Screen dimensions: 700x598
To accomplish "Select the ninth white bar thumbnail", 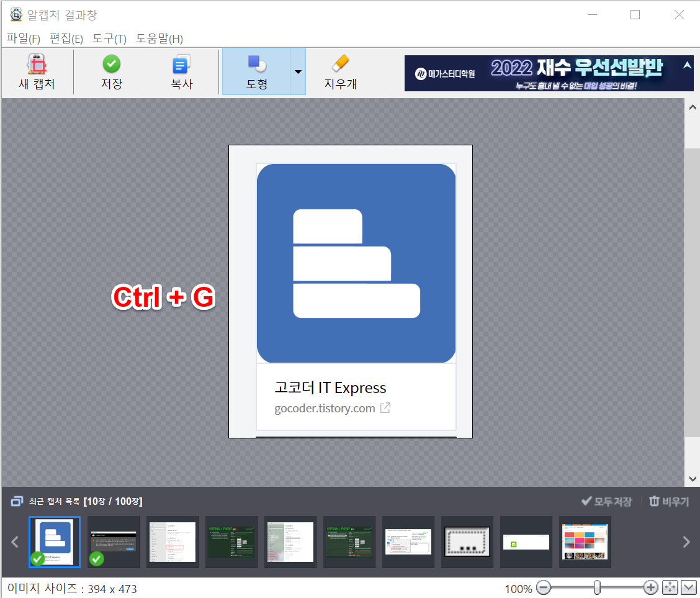I will (x=526, y=542).
